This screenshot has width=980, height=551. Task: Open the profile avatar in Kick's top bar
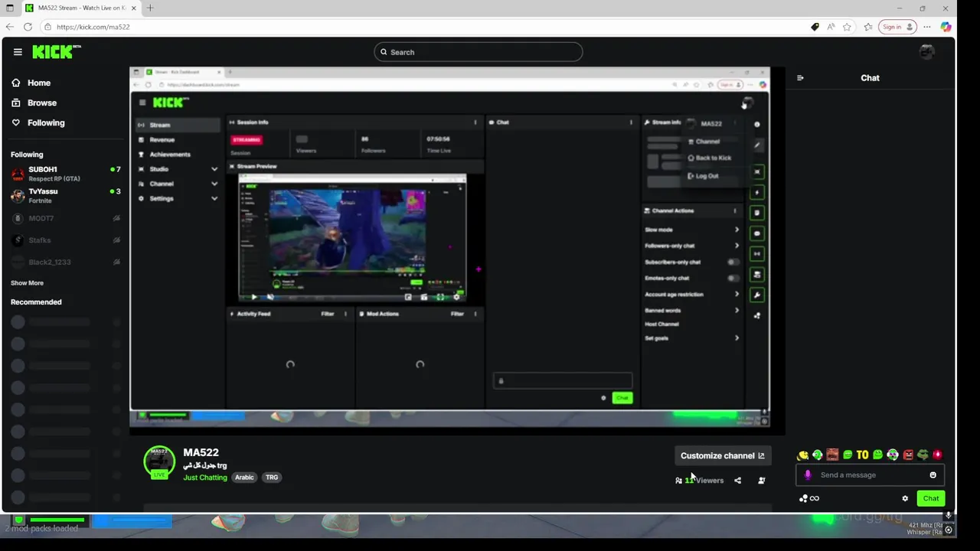pos(926,52)
